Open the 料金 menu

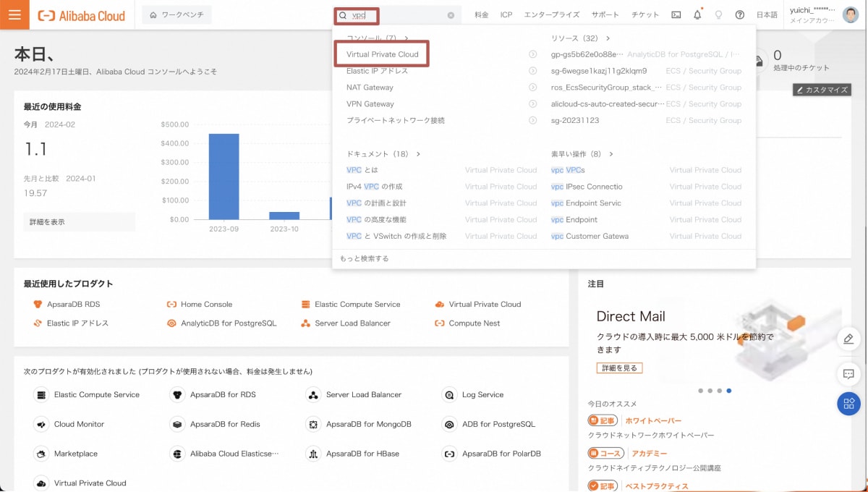482,14
